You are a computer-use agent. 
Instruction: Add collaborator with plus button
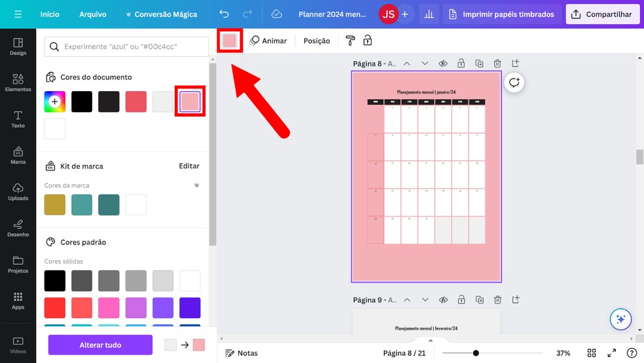tap(405, 14)
